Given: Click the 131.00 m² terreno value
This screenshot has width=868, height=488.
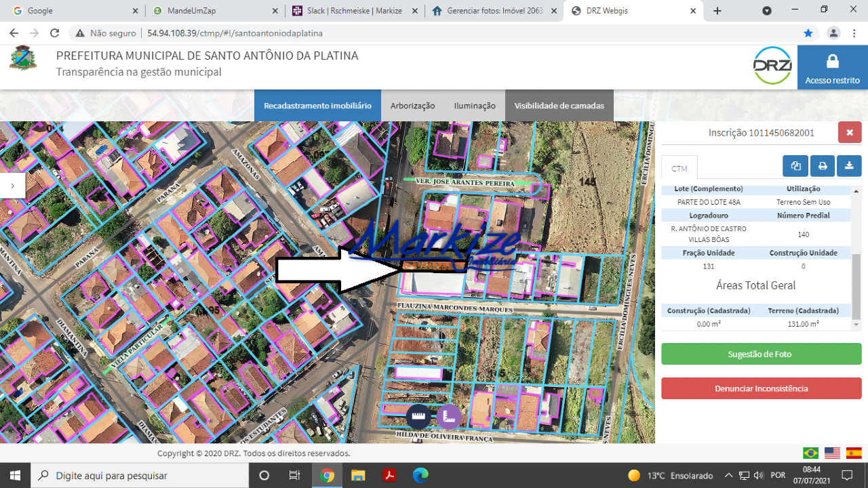Looking at the screenshot, I should (803, 324).
